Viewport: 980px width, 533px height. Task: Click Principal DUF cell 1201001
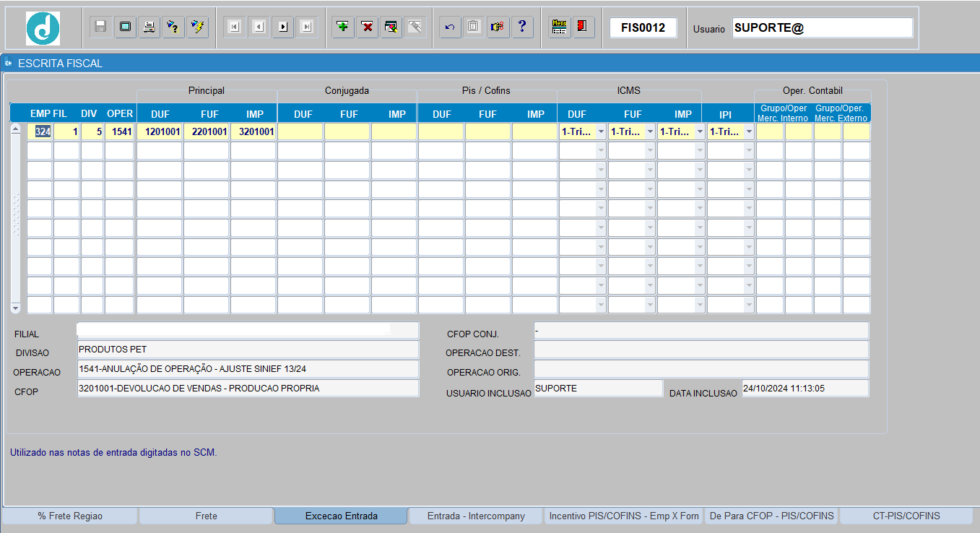tap(159, 132)
